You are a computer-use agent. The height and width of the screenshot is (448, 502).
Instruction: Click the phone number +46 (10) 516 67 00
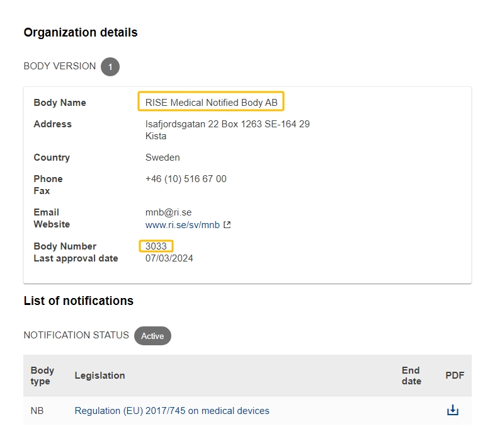pos(186,179)
